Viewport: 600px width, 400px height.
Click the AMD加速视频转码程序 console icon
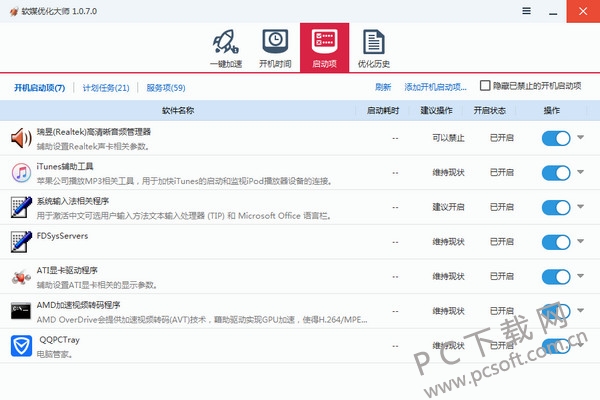click(x=21, y=311)
